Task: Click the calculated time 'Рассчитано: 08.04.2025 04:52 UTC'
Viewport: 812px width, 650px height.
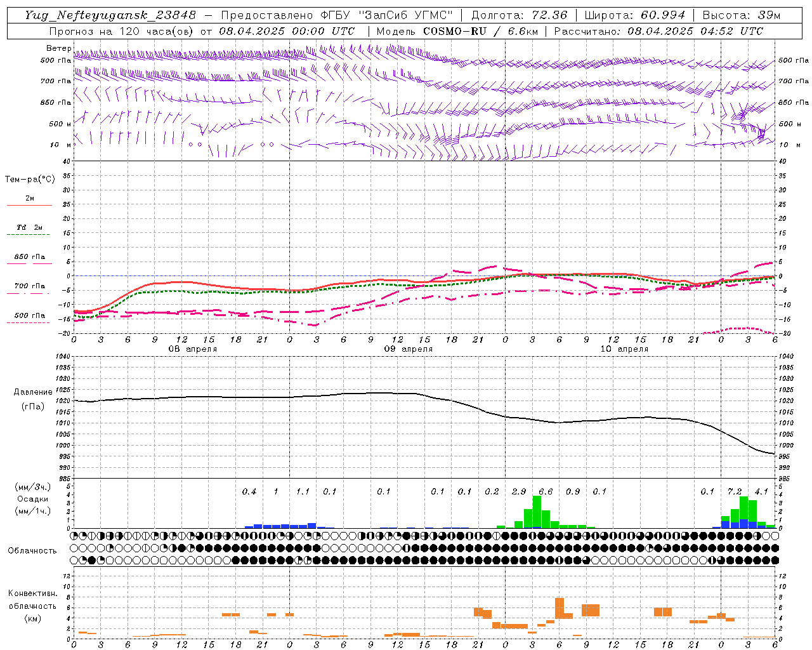Action: 658,31
